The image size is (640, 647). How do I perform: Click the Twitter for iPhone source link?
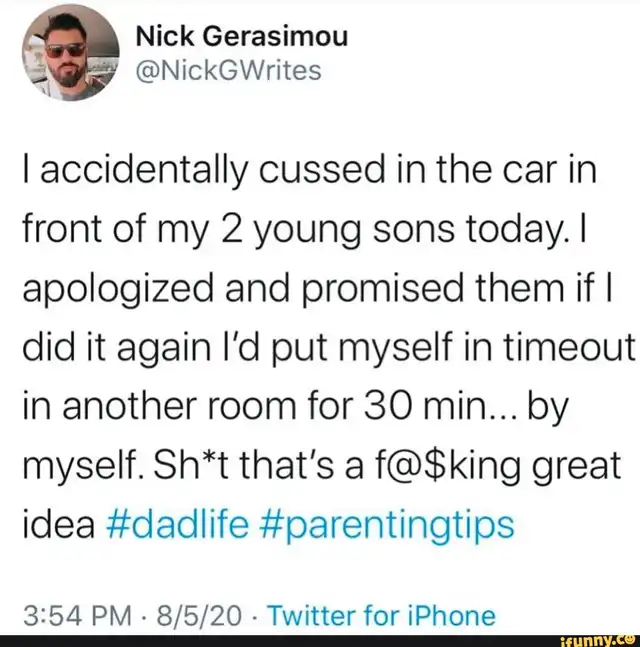point(382,616)
